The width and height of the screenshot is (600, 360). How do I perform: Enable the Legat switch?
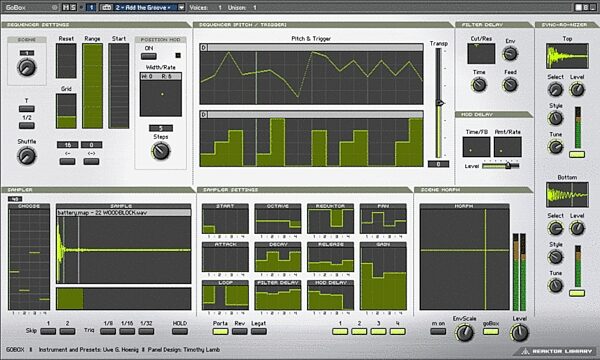click(x=259, y=331)
